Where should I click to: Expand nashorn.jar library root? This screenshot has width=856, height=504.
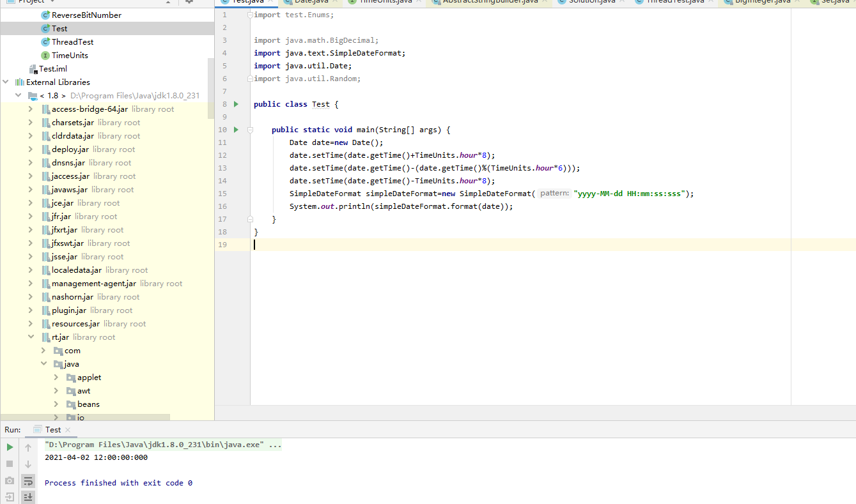pyautogui.click(x=31, y=297)
